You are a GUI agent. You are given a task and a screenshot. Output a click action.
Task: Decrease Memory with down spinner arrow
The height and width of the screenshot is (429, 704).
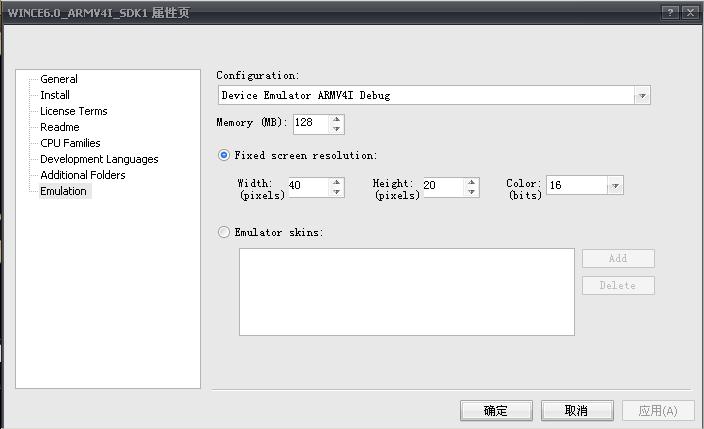pos(337,128)
